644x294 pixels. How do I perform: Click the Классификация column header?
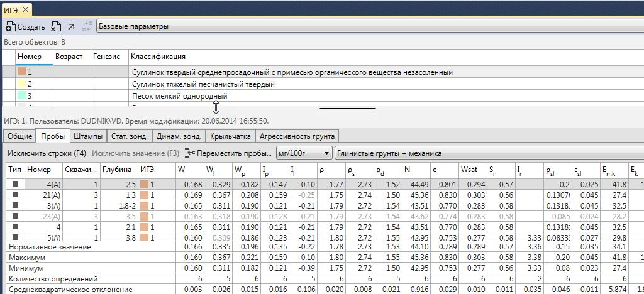click(158, 57)
